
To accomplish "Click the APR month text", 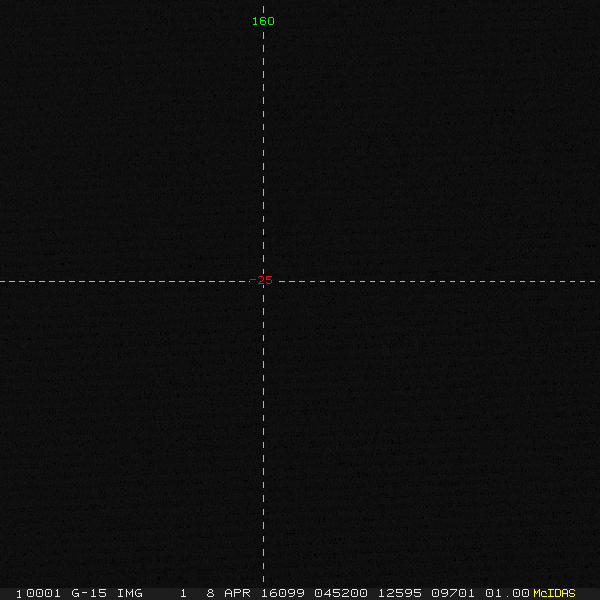I will (237, 593).
